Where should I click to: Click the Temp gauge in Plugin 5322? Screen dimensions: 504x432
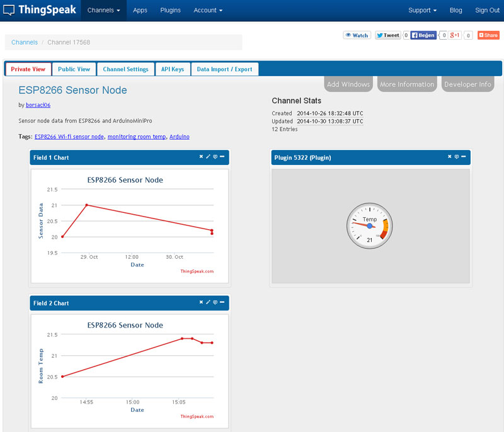[370, 226]
